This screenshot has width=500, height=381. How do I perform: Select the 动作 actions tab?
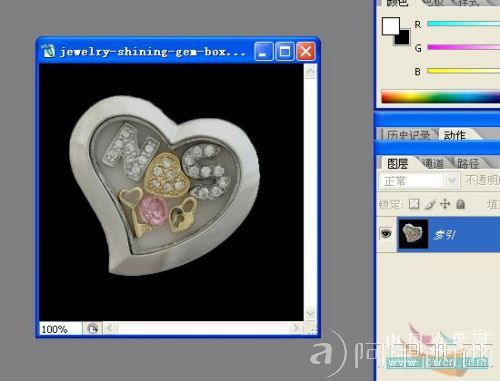(455, 135)
